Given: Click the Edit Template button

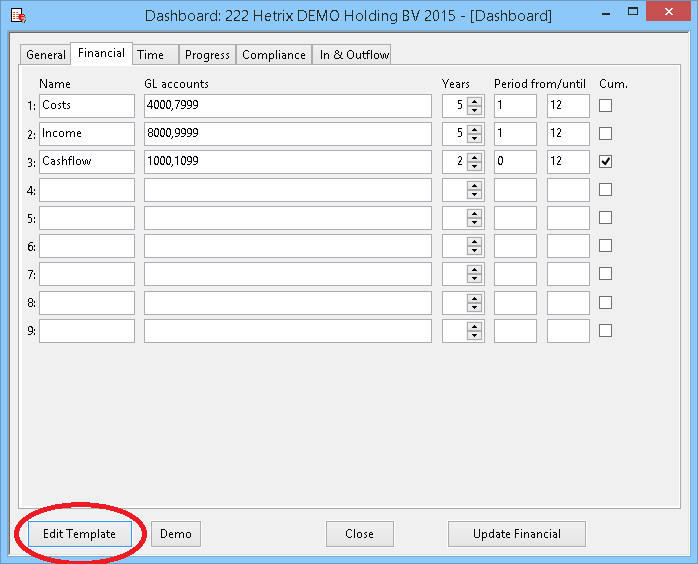Looking at the screenshot, I should point(80,534).
